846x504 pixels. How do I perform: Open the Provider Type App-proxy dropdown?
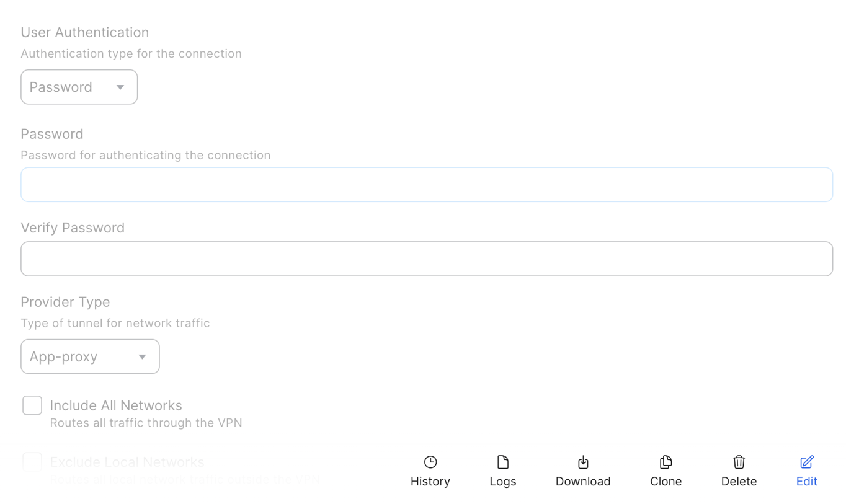pos(90,356)
